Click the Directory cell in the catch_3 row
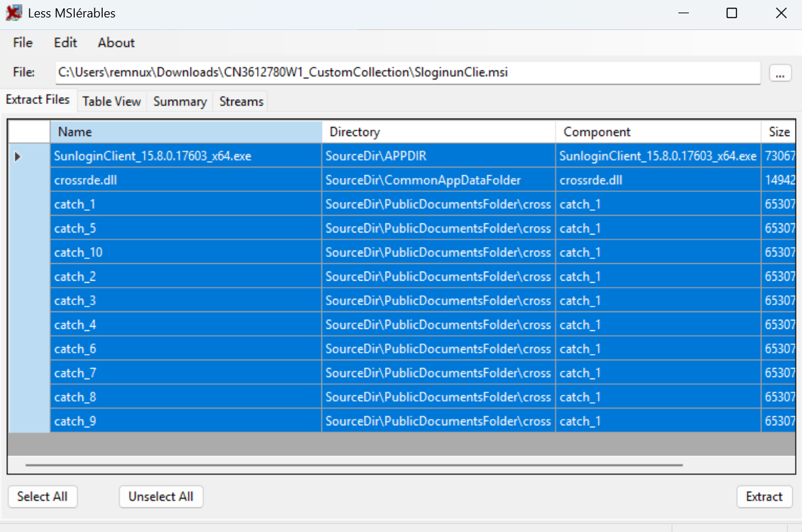The height and width of the screenshot is (532, 802). [439, 300]
